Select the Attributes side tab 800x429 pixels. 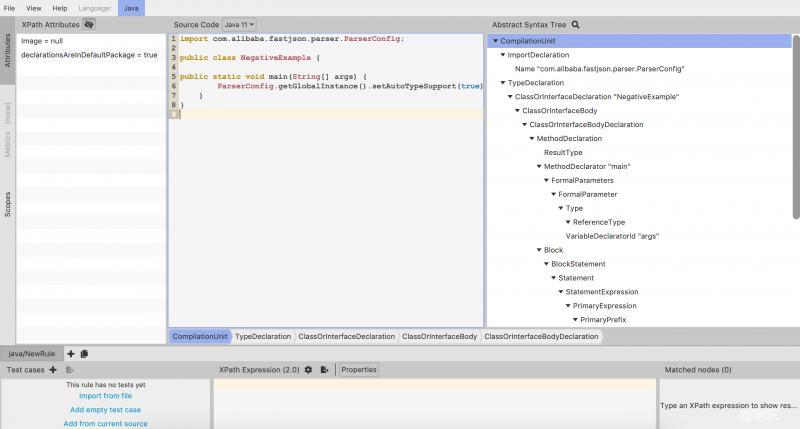pos(8,50)
